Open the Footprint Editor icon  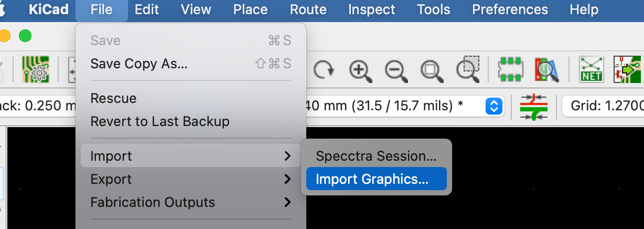click(510, 69)
